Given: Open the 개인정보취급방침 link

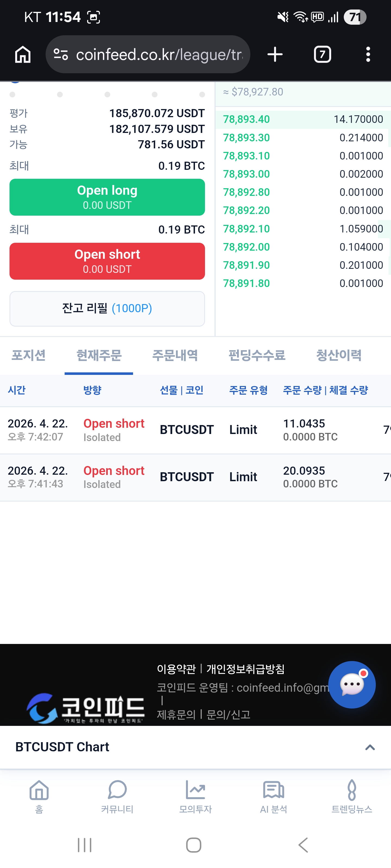Looking at the screenshot, I should [245, 669].
